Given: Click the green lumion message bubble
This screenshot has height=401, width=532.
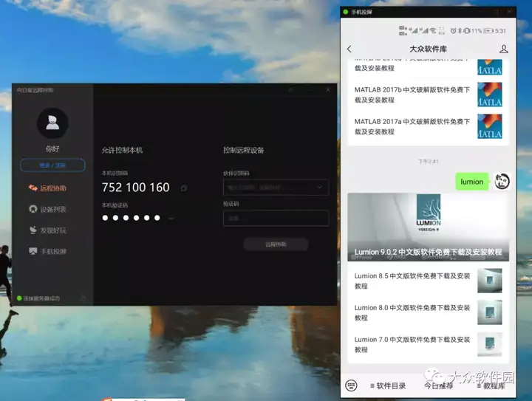Looking at the screenshot, I should tap(472, 182).
